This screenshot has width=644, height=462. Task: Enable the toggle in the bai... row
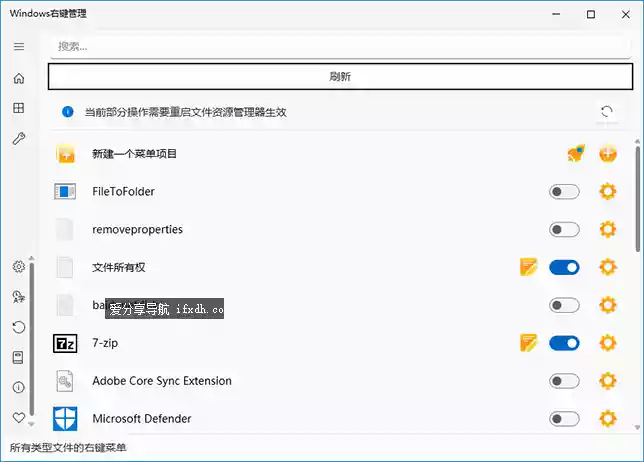click(x=564, y=306)
